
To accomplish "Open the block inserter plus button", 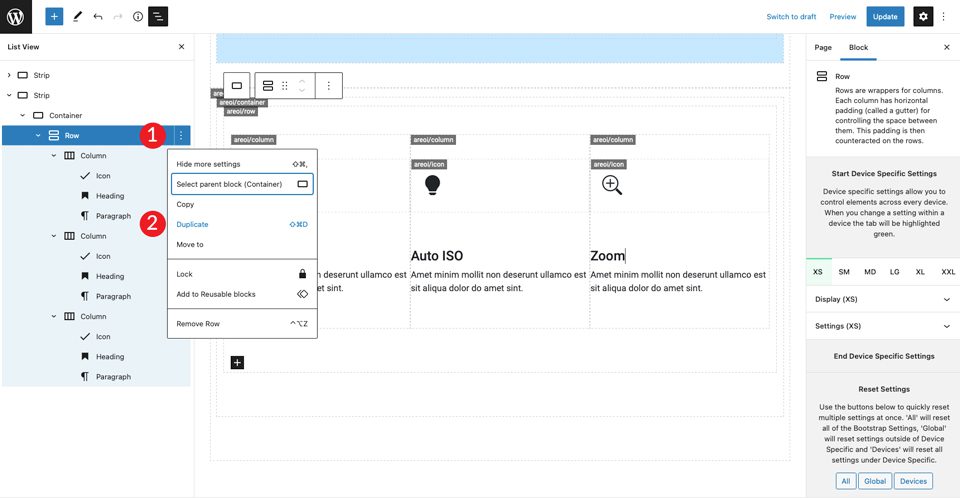I will (x=54, y=17).
